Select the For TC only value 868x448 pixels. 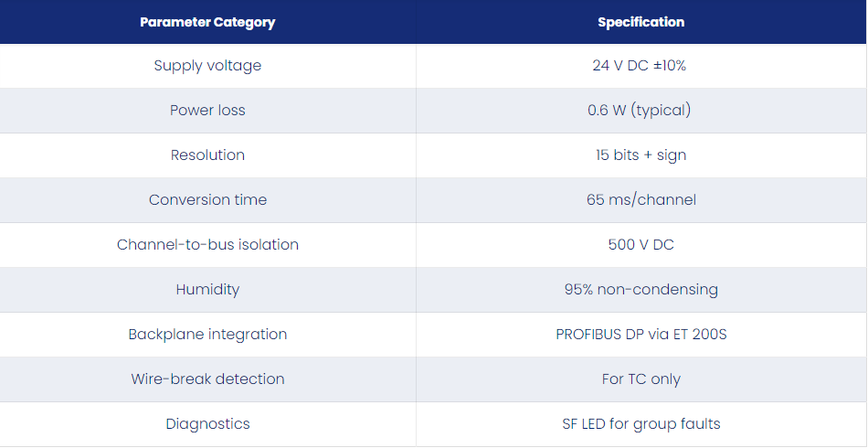pyautogui.click(x=641, y=379)
